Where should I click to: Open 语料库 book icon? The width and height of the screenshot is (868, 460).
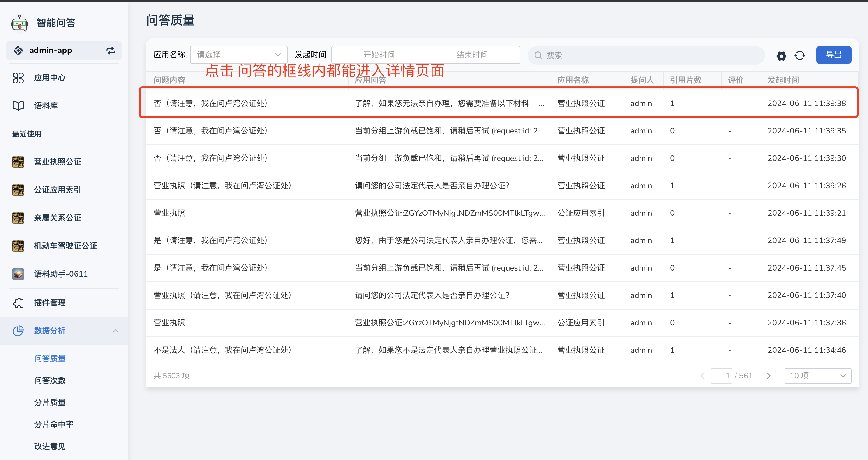[18, 106]
